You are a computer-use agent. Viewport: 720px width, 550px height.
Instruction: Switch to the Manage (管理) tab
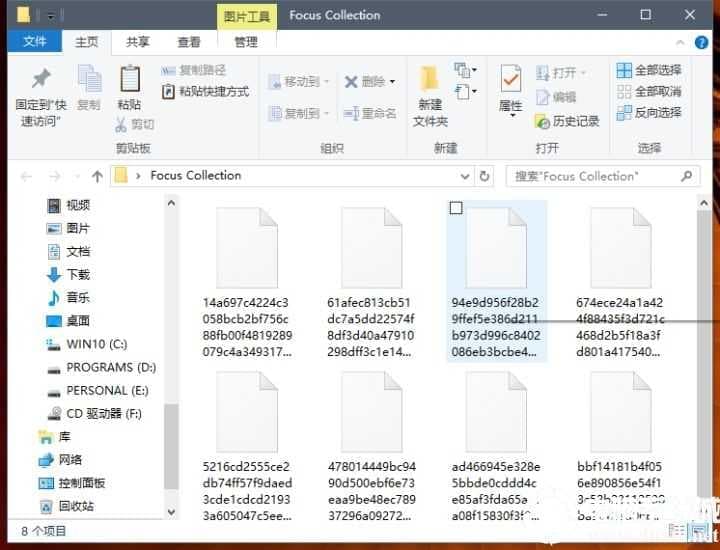click(246, 42)
